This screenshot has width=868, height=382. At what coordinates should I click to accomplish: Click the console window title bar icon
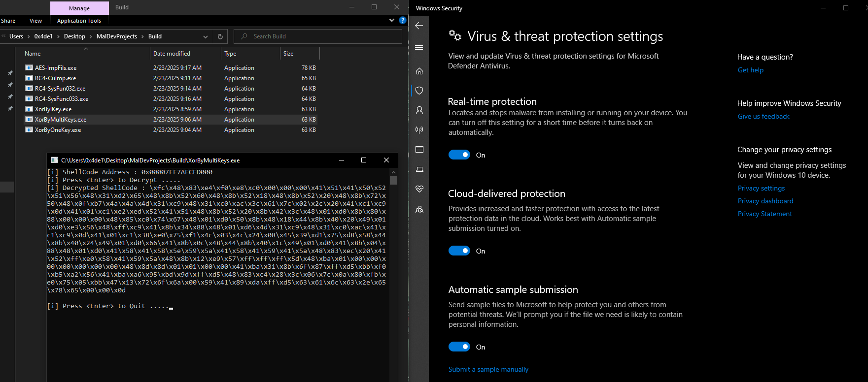(x=54, y=160)
